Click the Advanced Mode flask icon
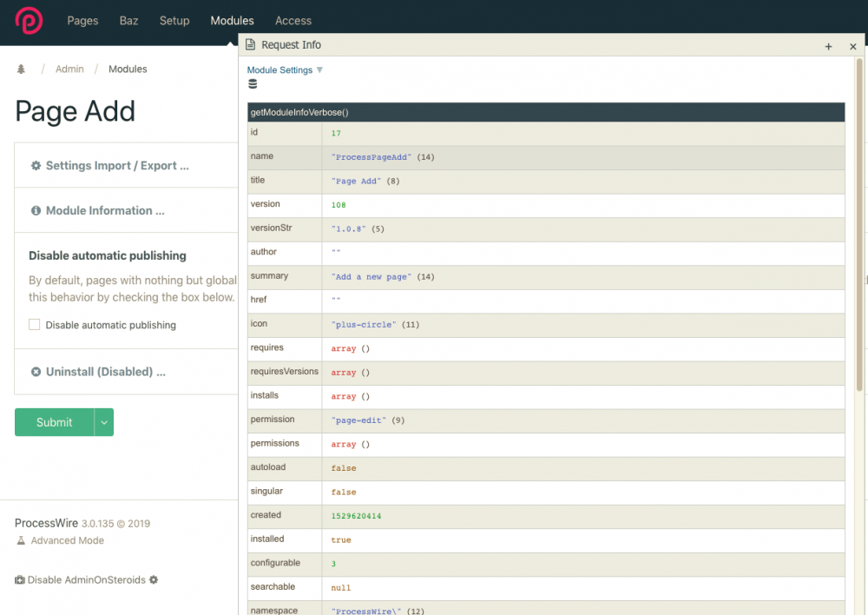This screenshot has height=615, width=868. coord(21,540)
